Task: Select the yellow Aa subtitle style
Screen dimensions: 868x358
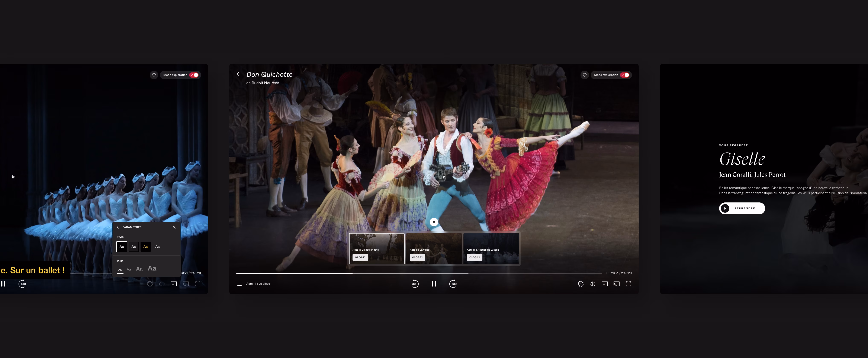Action: pyautogui.click(x=146, y=247)
